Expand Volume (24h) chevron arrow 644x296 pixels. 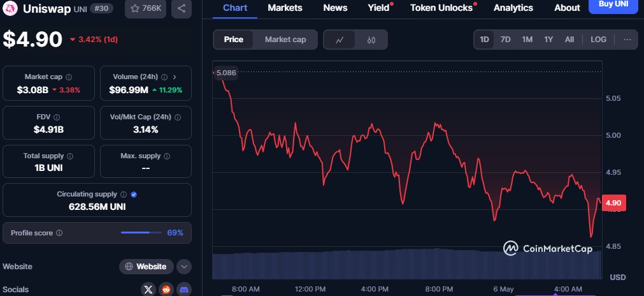pyautogui.click(x=175, y=77)
